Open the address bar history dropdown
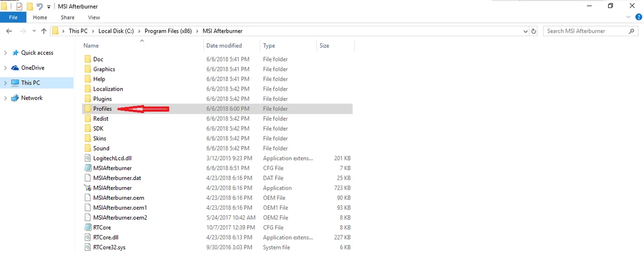The height and width of the screenshot is (253, 644). [526, 31]
